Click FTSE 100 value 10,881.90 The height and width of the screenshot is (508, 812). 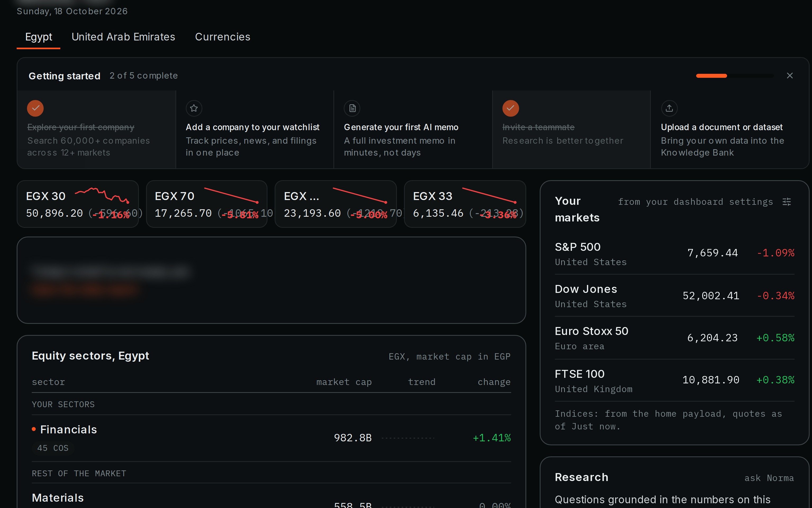[x=711, y=380]
